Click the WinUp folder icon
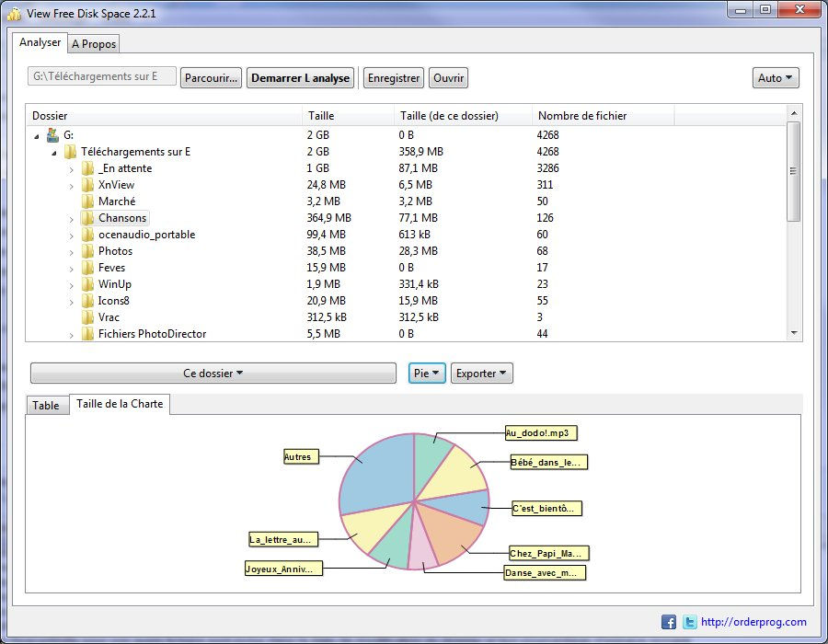 [87, 284]
